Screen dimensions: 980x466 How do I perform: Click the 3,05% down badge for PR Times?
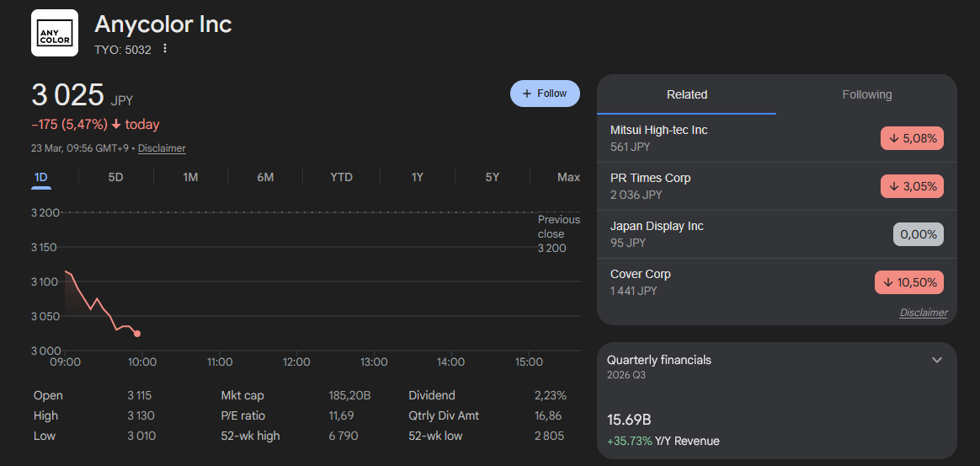pyautogui.click(x=912, y=186)
